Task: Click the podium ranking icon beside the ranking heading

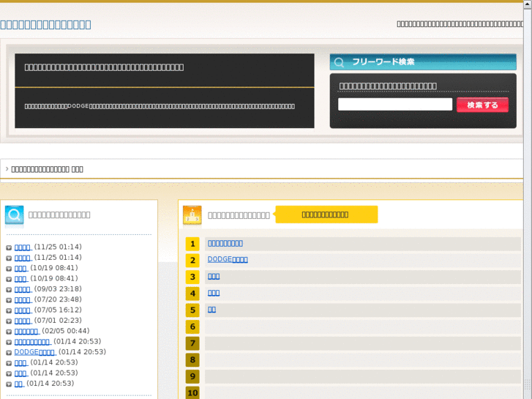Action: point(192,215)
